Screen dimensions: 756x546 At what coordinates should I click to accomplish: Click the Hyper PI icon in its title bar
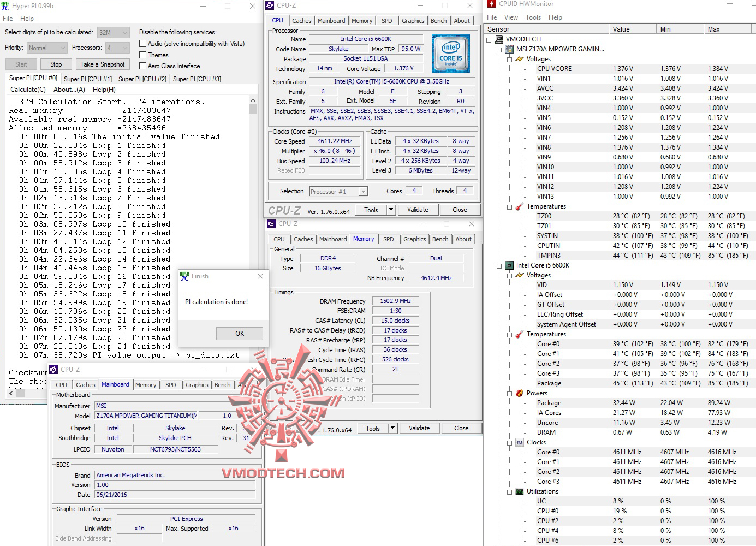[x=6, y=5]
